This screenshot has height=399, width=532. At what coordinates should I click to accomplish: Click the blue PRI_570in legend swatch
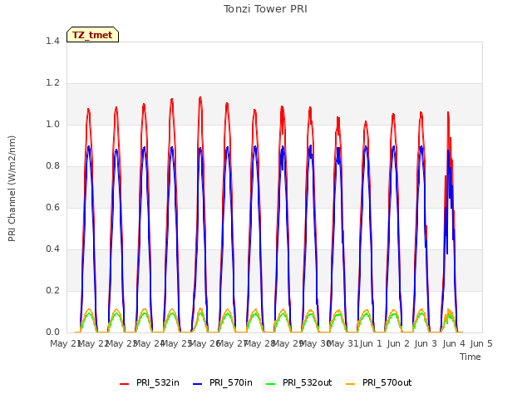coord(198,384)
